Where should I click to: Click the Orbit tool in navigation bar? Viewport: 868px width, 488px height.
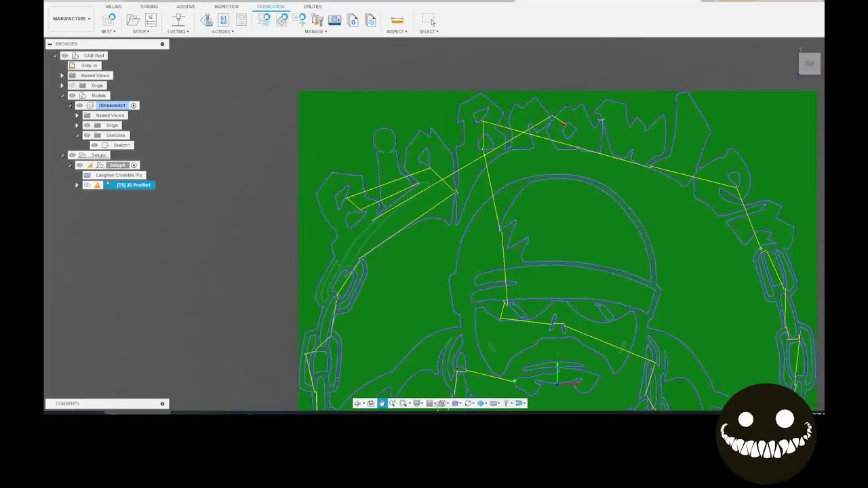(x=357, y=403)
